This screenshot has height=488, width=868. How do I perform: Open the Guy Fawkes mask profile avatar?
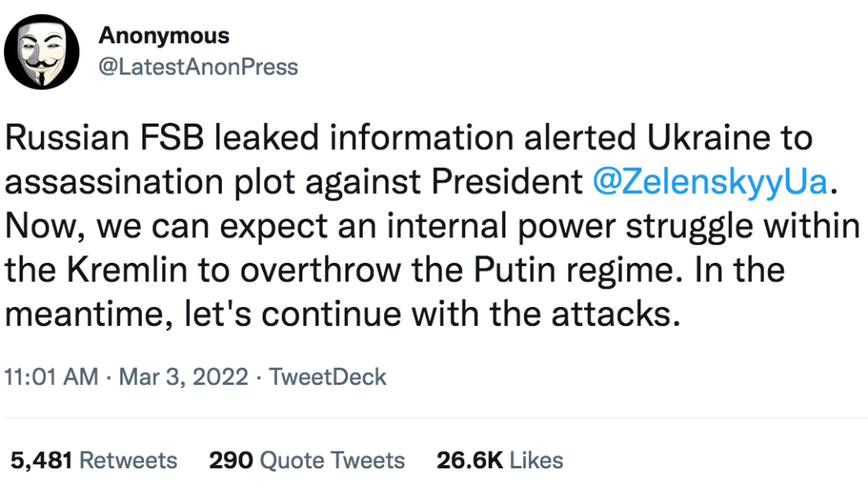[42, 52]
